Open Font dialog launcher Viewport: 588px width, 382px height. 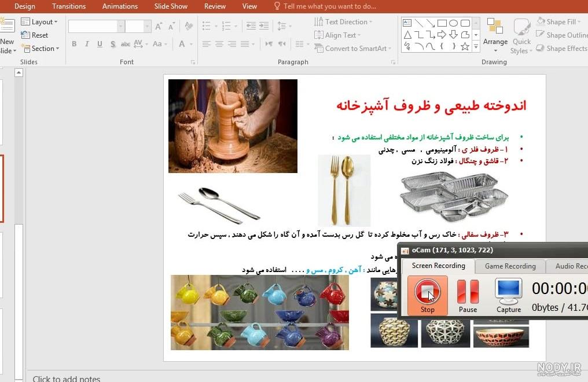193,63
